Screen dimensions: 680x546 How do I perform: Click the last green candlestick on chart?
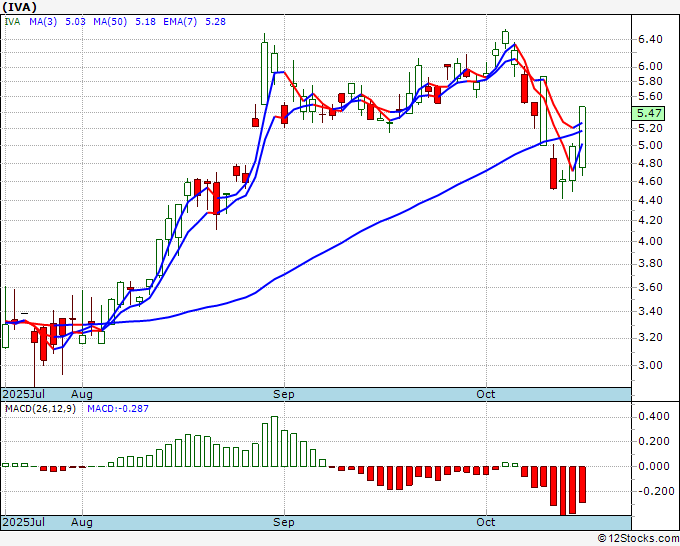point(583,137)
